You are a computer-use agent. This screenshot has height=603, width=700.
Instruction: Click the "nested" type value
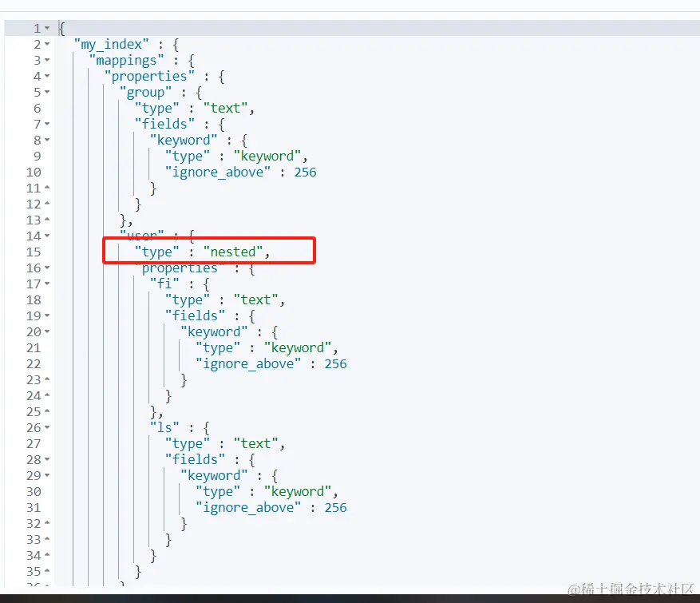[x=233, y=252]
